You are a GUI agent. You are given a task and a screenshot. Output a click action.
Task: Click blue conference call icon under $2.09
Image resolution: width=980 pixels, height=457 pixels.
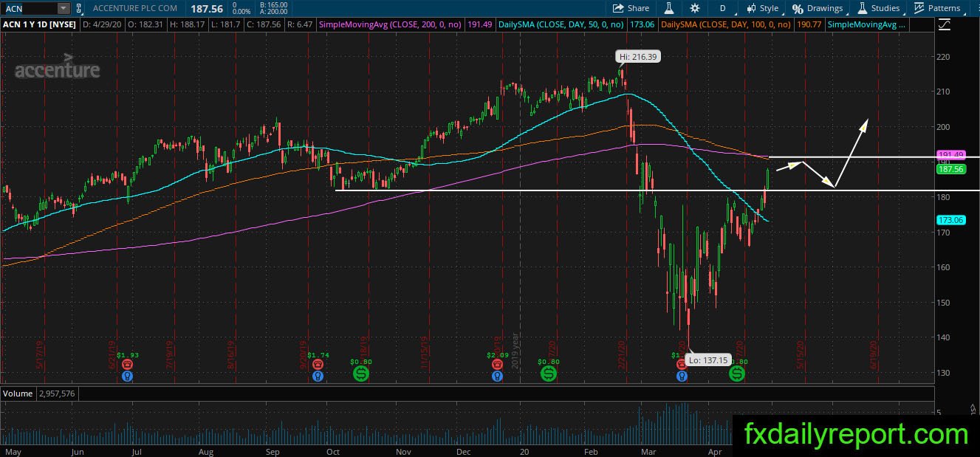click(497, 376)
